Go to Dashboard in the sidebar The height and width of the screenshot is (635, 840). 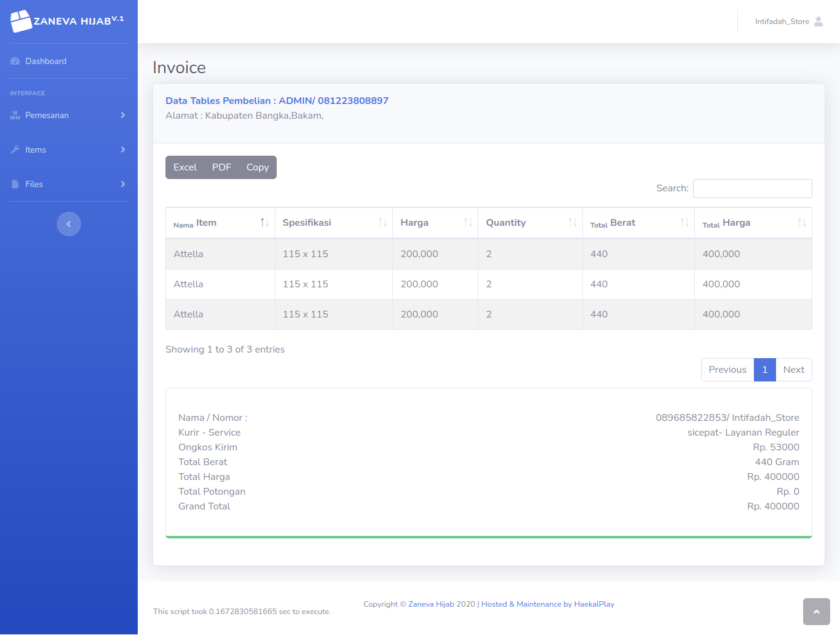coord(69,61)
